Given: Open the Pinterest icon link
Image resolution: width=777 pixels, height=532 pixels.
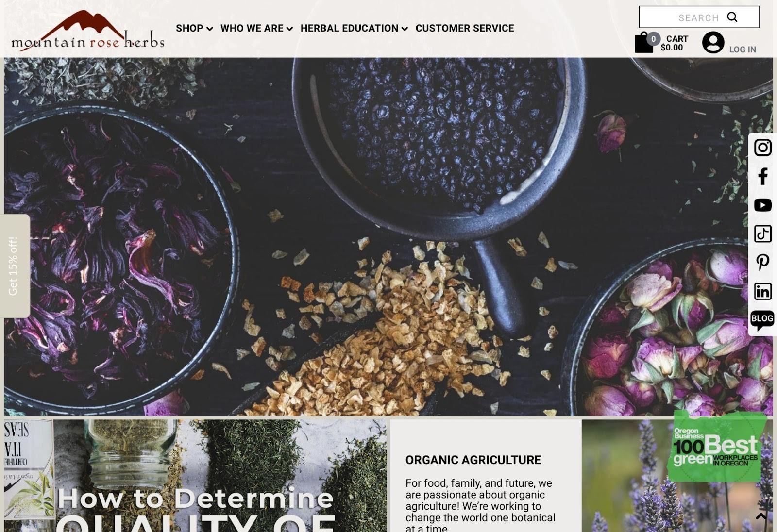Looking at the screenshot, I should tap(762, 262).
